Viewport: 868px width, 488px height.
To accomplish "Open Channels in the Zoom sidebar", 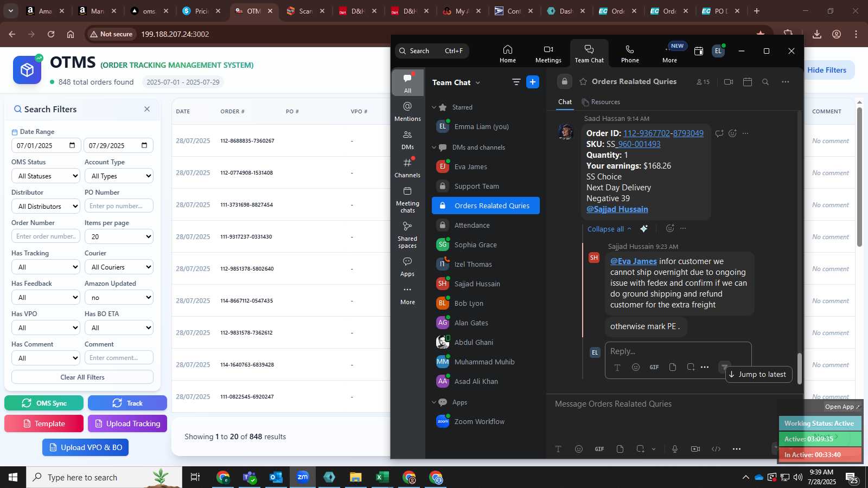I will [x=407, y=168].
